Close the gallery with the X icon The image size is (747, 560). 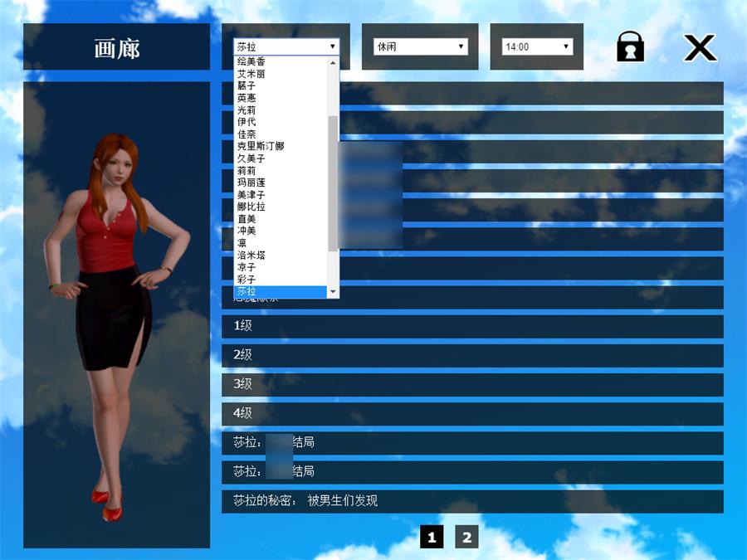[700, 47]
